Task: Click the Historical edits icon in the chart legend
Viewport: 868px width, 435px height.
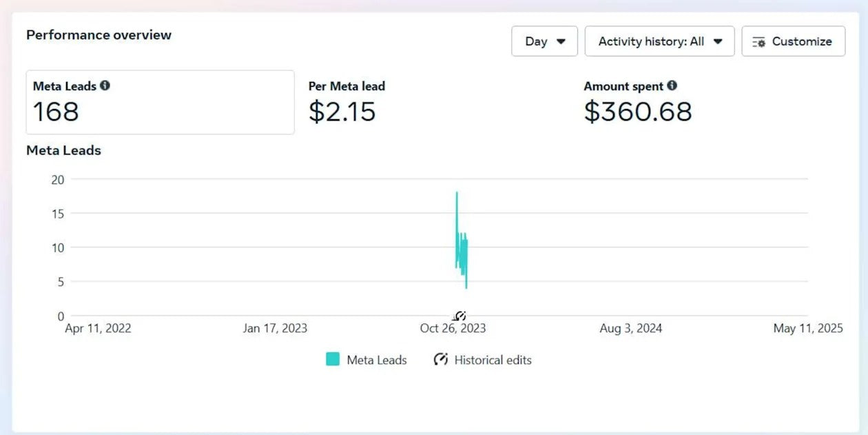Action: (440, 359)
